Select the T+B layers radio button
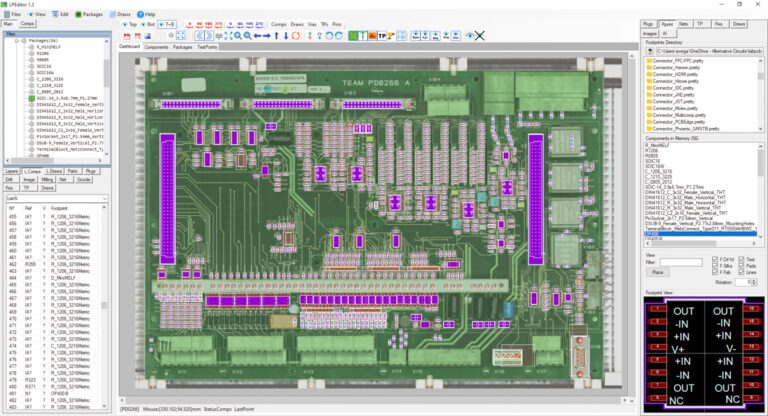 click(x=167, y=24)
